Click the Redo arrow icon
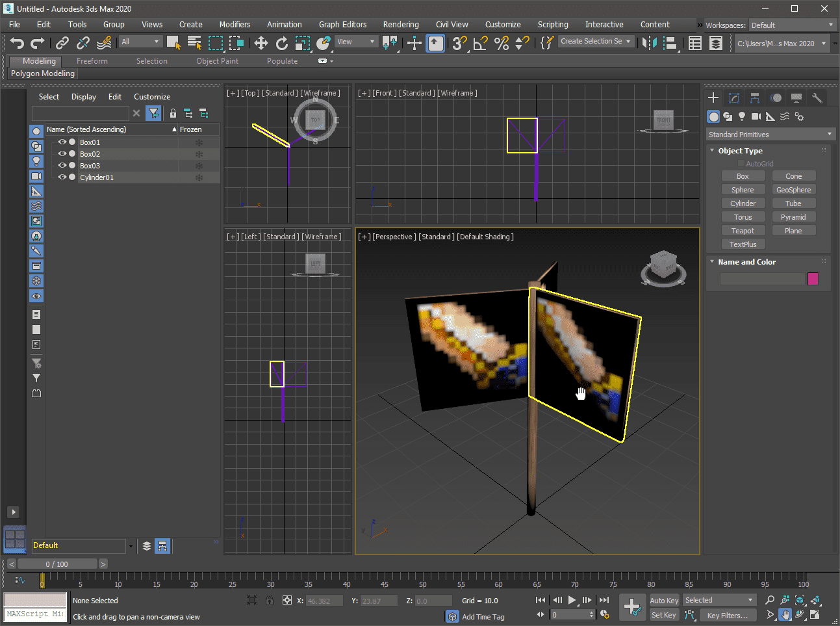 [38, 43]
